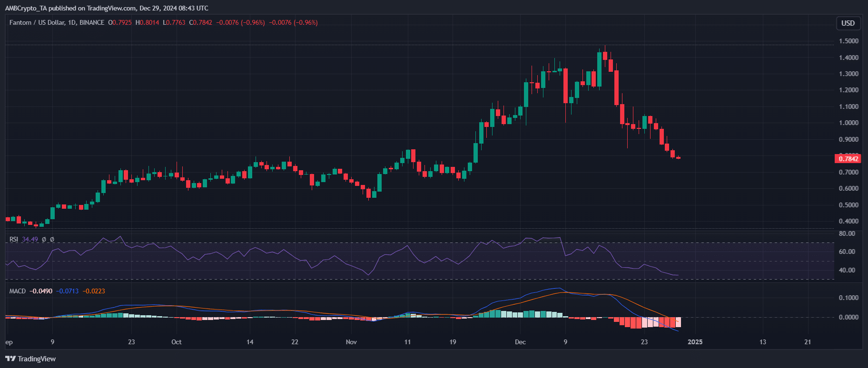Select the Dec label on time axis
Image resolution: width=868 pixels, height=368 pixels.
pos(520,342)
